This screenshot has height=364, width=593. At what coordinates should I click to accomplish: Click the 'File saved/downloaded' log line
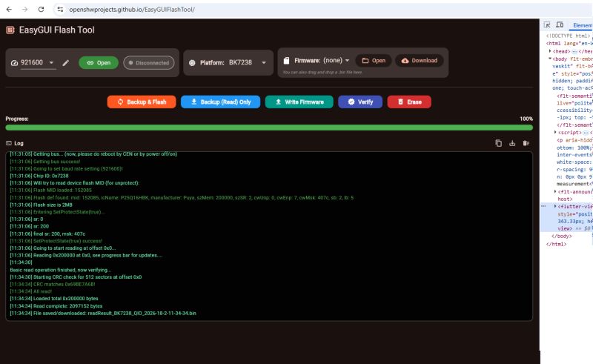tap(103, 314)
